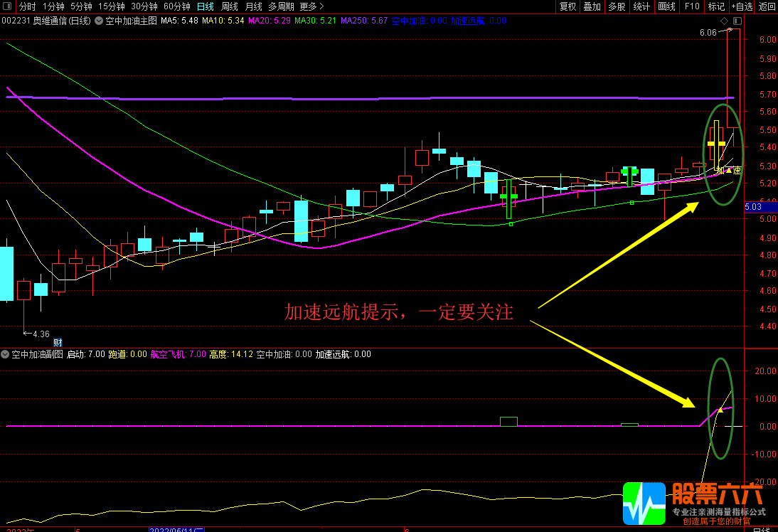Toggle 叠加 overlay mode
Viewport: 778px width, 532px height.
(x=592, y=6)
